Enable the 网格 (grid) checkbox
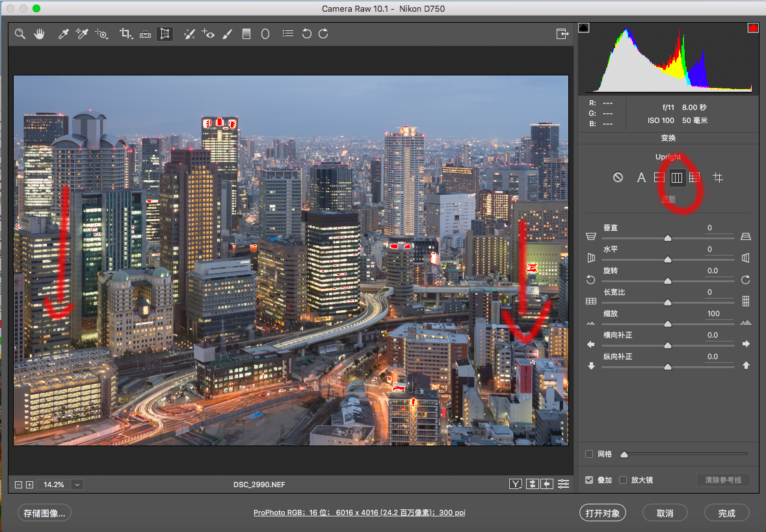 click(x=589, y=454)
